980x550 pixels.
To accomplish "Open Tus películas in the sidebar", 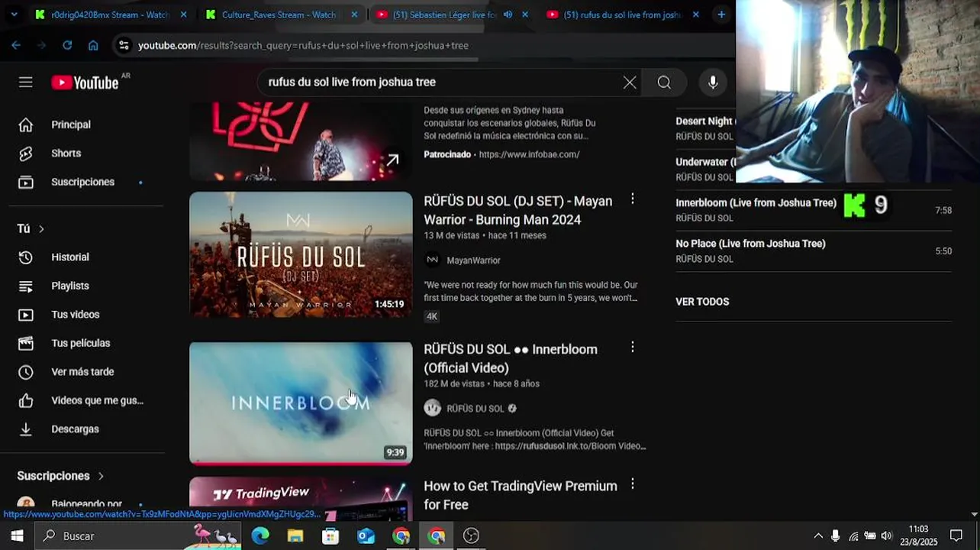I will point(82,343).
